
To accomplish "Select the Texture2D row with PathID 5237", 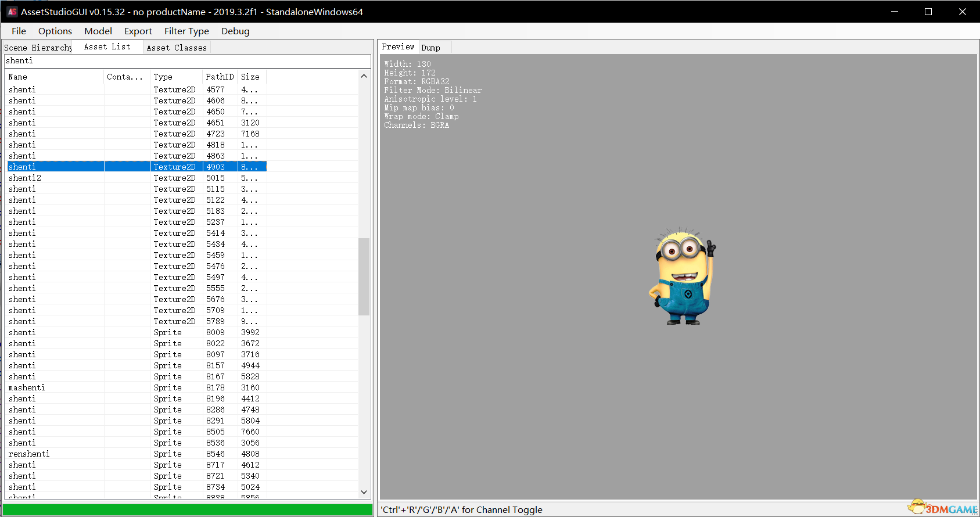I will coord(137,222).
